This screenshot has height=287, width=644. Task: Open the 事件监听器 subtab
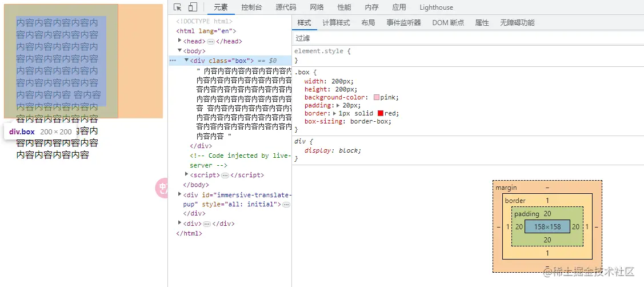[x=404, y=23]
